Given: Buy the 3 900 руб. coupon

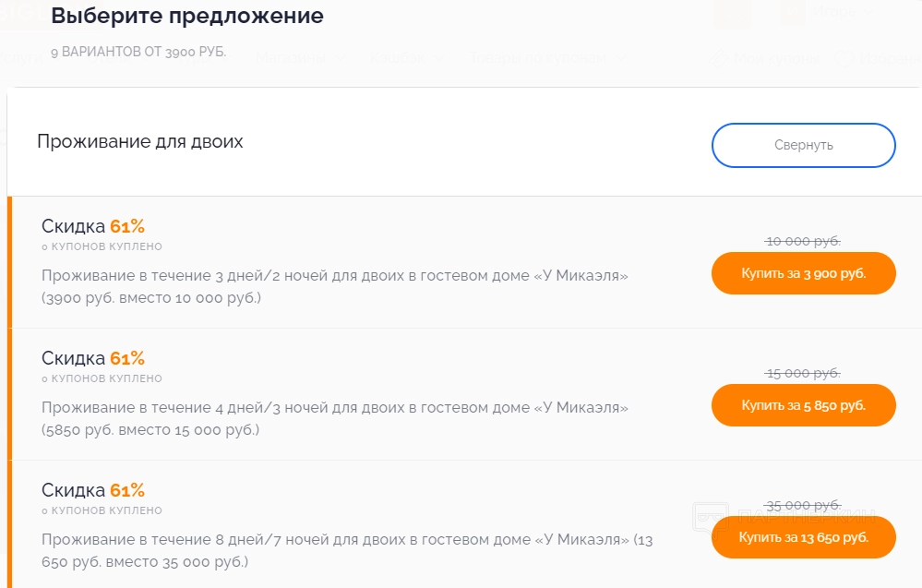Looking at the screenshot, I should pyautogui.click(x=803, y=273).
